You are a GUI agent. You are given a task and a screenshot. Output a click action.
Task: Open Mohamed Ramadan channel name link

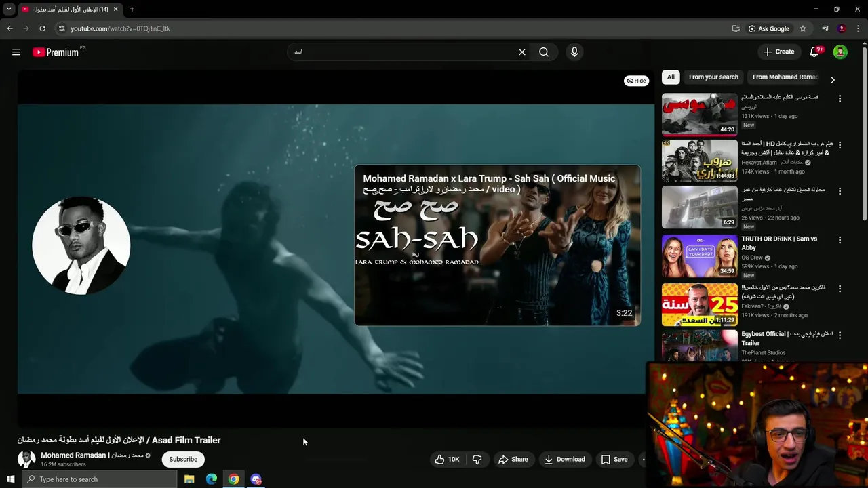[x=92, y=455]
